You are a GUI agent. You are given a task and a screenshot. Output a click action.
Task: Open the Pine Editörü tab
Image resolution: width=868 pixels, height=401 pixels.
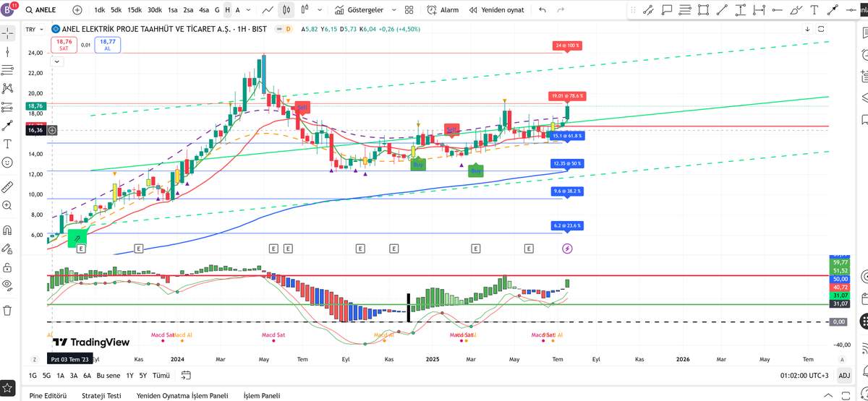coord(48,395)
